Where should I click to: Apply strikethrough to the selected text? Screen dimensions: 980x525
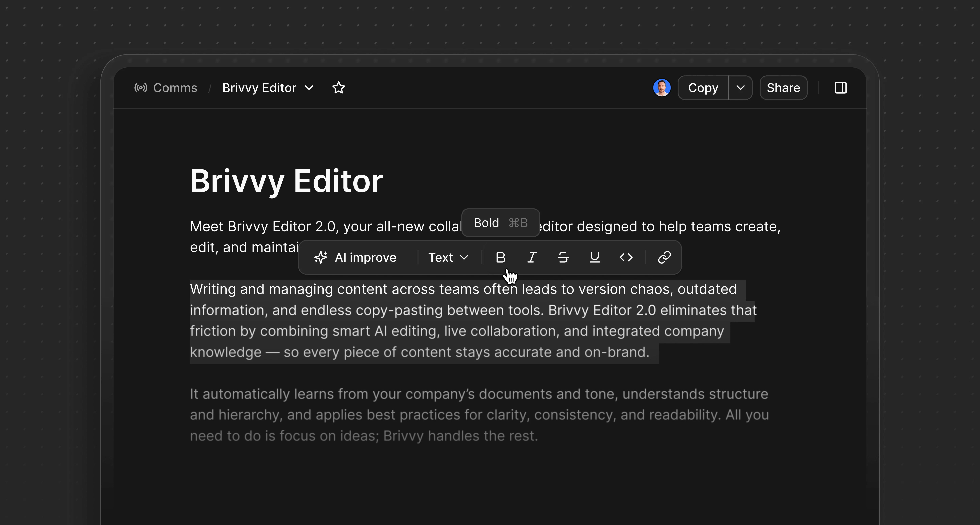click(563, 257)
